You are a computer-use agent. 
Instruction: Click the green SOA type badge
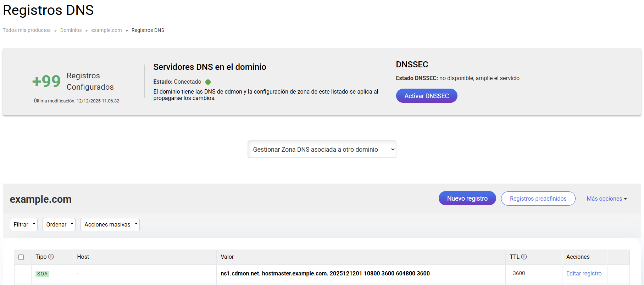42,274
